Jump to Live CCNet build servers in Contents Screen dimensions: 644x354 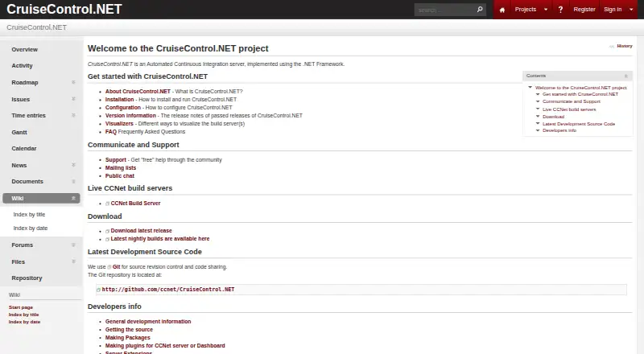pos(569,109)
